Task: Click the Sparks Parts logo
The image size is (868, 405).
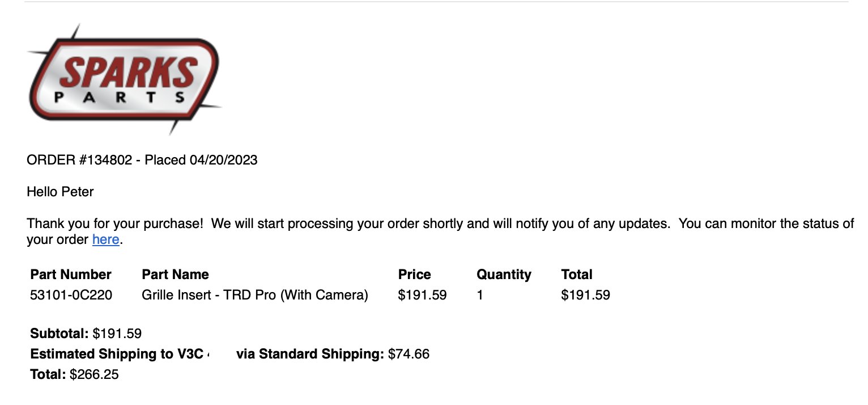Action: [124, 79]
